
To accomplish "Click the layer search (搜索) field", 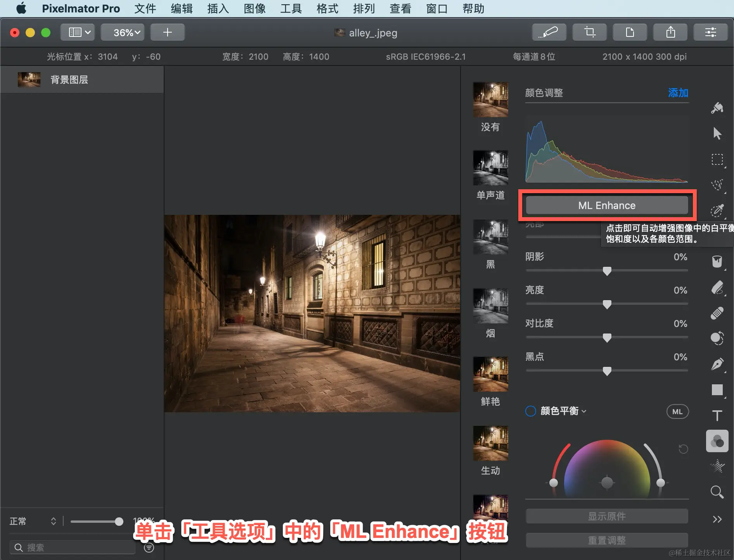I will pos(73,547).
